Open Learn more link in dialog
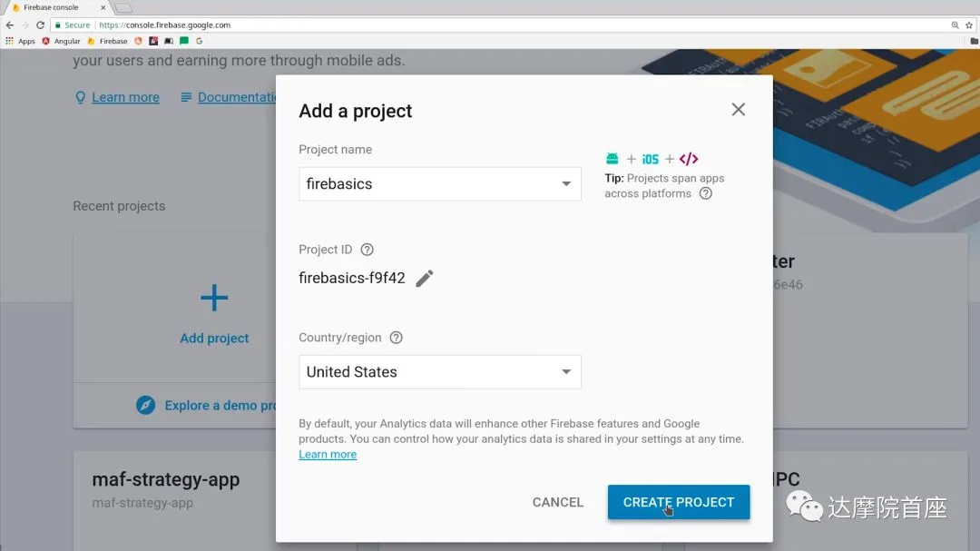 (x=328, y=455)
